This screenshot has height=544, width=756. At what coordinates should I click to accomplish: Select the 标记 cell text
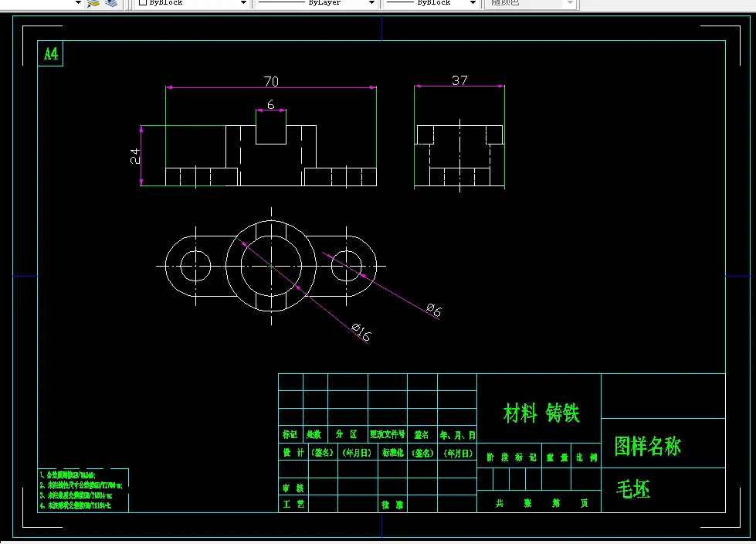(x=290, y=434)
